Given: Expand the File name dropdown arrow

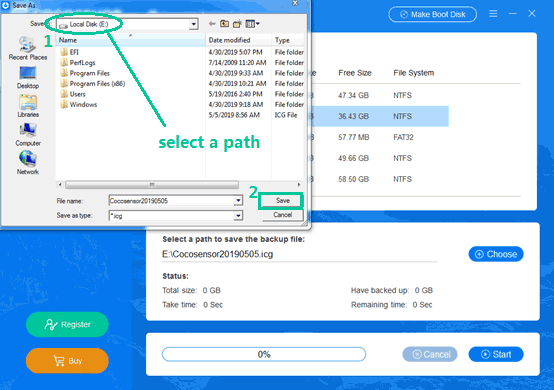Looking at the screenshot, I should click(x=238, y=201).
